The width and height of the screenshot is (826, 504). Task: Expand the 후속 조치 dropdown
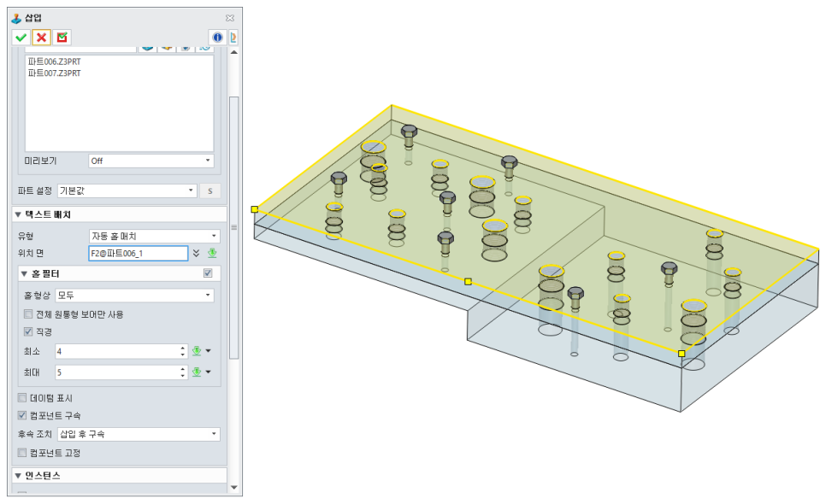(137, 434)
